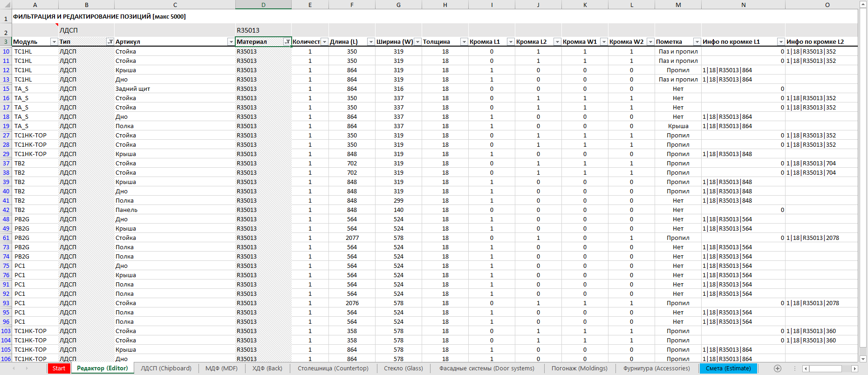Image resolution: width=868 pixels, height=375 pixels.
Task: Click vertical scrollbar down arrow
Action: coord(863,359)
